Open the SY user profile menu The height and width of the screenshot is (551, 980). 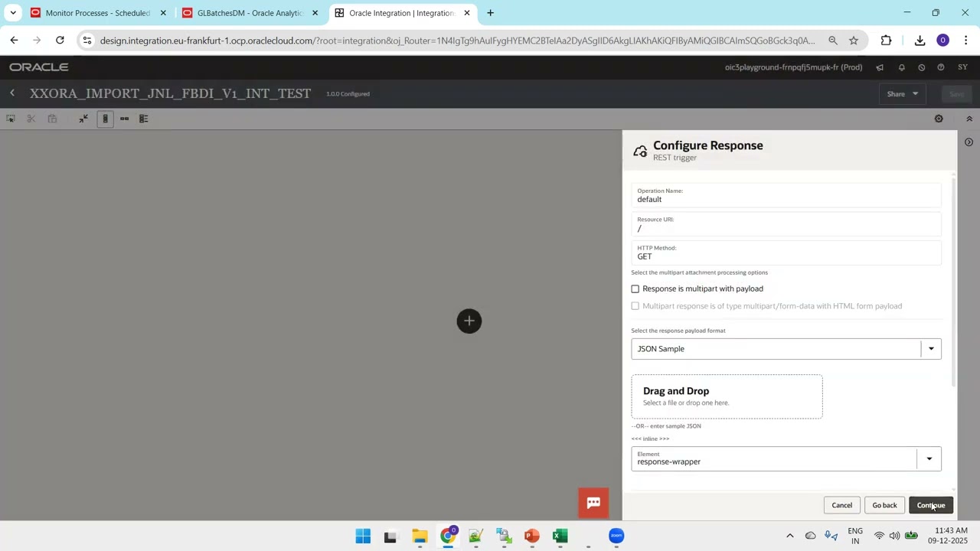point(962,67)
